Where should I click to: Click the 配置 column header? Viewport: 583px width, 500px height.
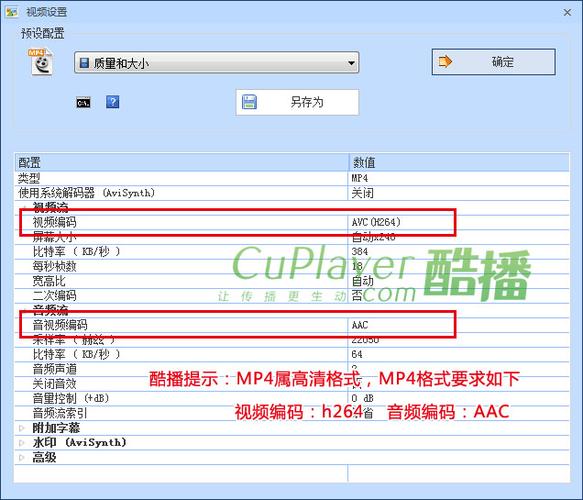(x=181, y=162)
